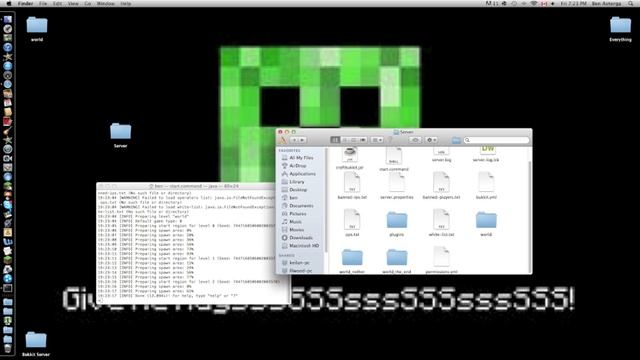The height and width of the screenshot is (360, 640).
Task: Open Applications from Finder sidebar
Action: (x=302, y=173)
